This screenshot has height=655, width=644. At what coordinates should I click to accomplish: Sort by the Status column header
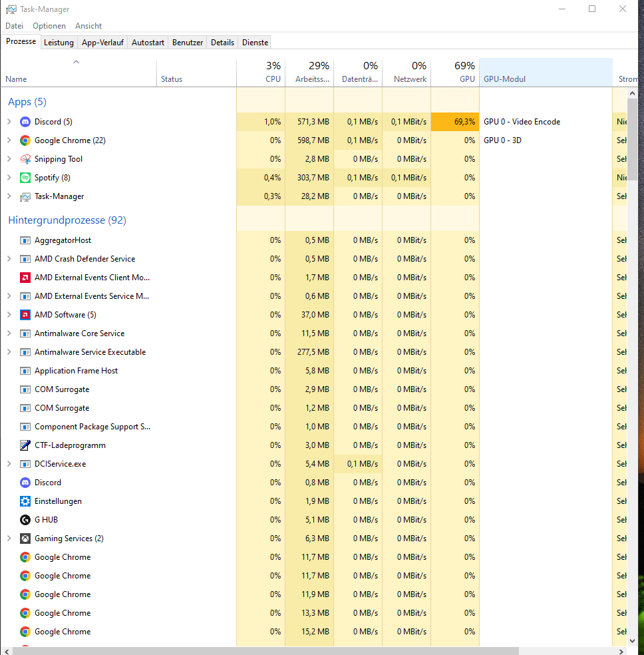pos(196,73)
